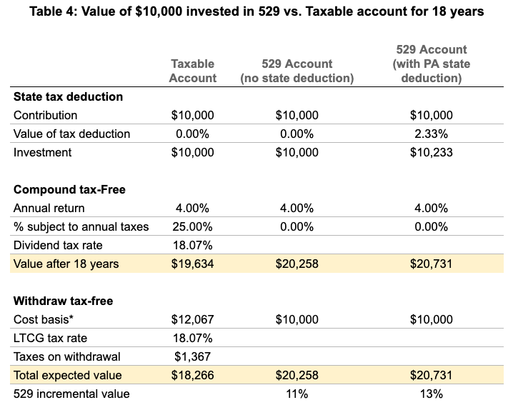513x420 pixels.
Task: Select the 2.33% value of tax deduction cell
Action: pyautogui.click(x=431, y=134)
